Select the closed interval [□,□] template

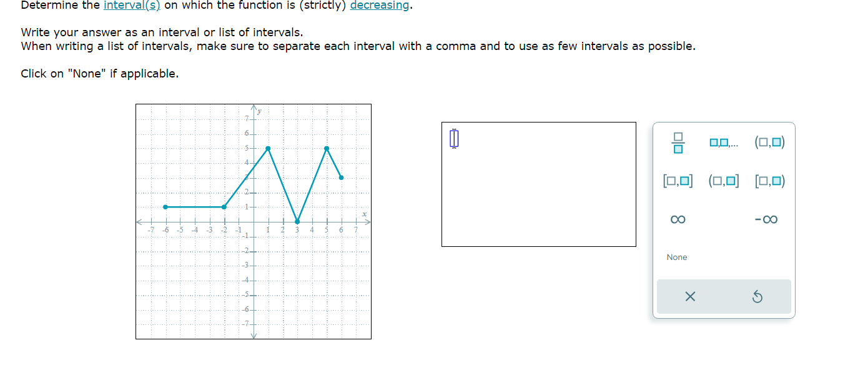coord(677,181)
